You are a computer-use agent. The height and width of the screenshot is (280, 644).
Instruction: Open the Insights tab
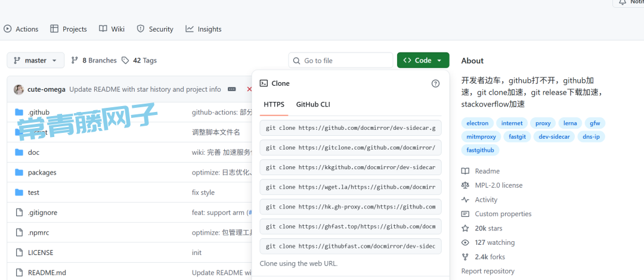coord(203,29)
